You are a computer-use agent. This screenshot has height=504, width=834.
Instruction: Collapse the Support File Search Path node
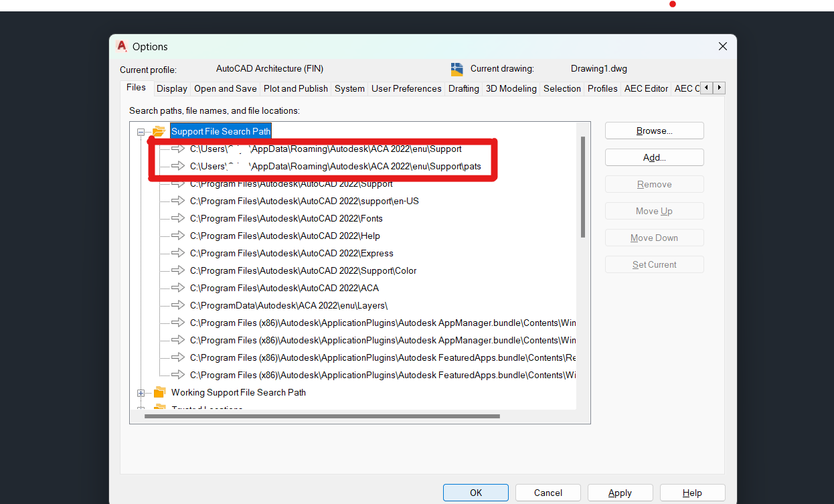[x=141, y=132]
